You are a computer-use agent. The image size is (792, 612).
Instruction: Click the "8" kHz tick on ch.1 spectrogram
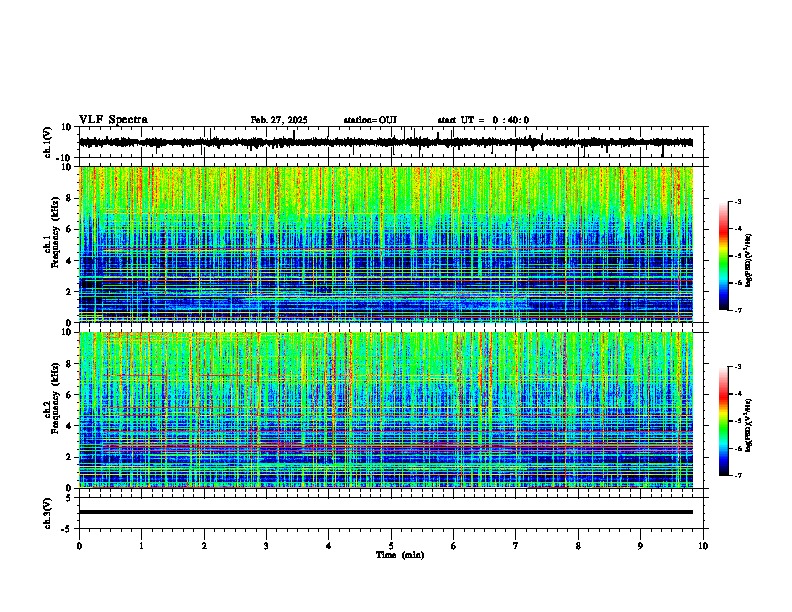[x=70, y=198]
